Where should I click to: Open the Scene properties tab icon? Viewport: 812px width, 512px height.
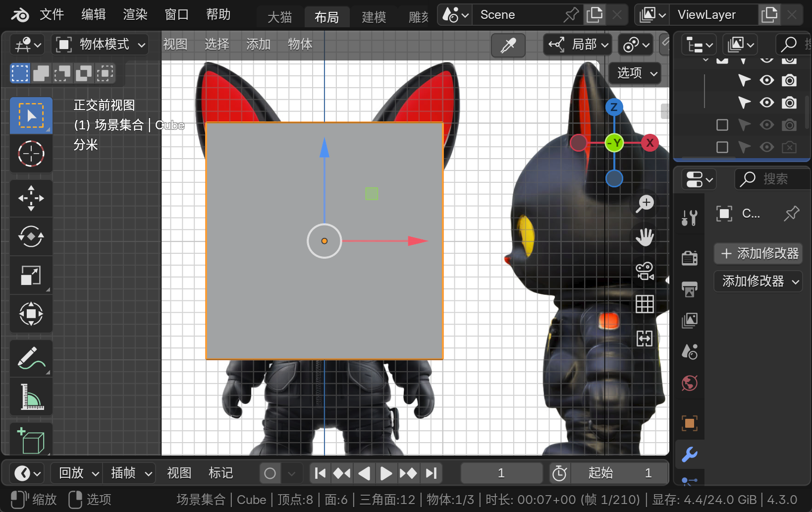pos(690,352)
